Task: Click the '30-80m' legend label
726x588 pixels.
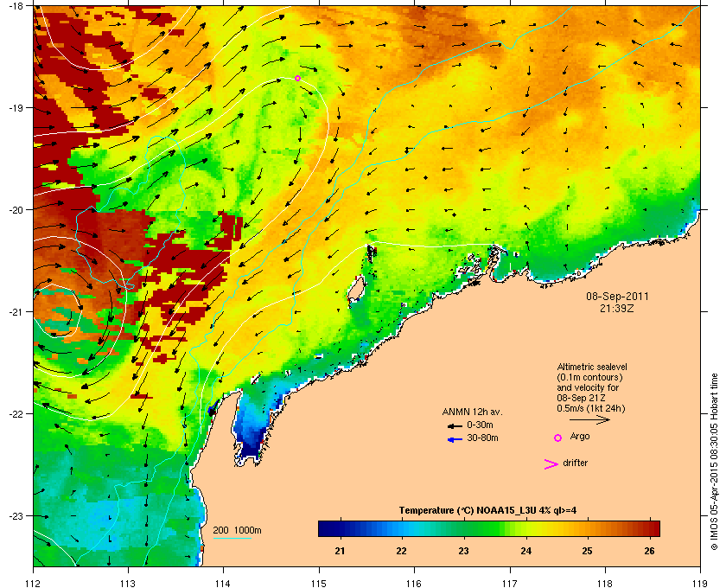Action: tap(482, 438)
